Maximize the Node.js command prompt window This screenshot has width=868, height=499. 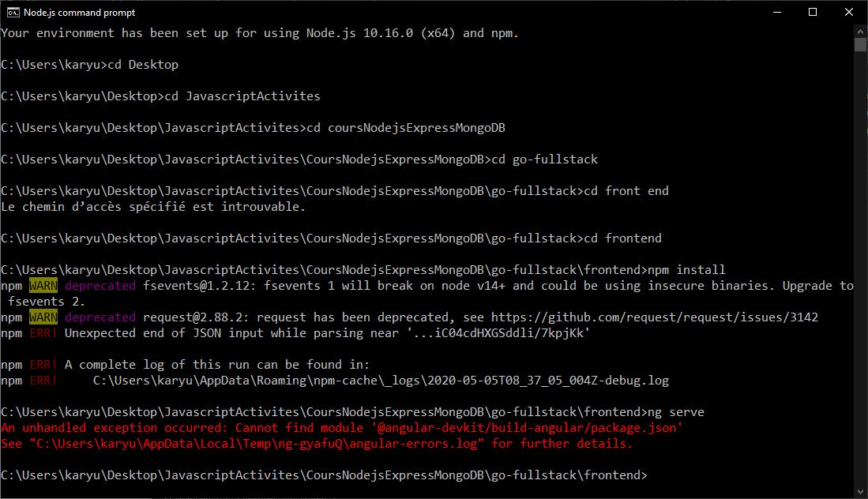[x=813, y=12]
